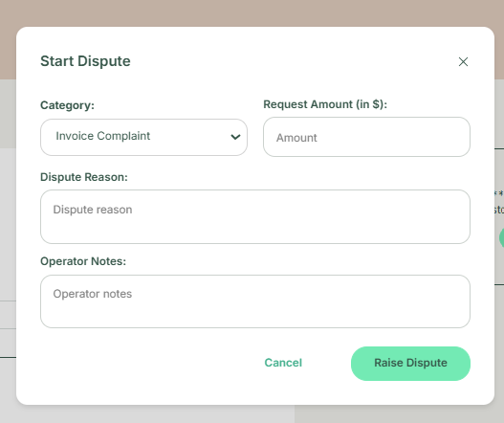This screenshot has width=504, height=423.
Task: Click the Dispute Reason: label
Action: pyautogui.click(x=84, y=177)
